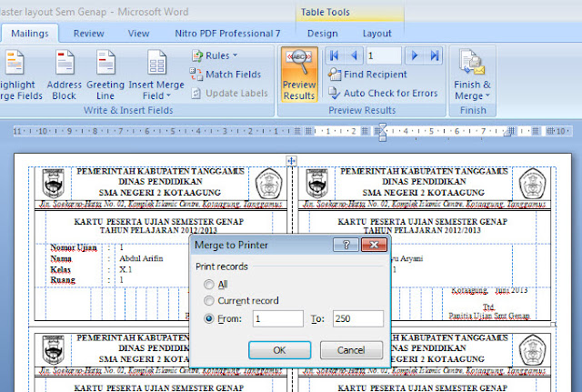Select the All records radio button
This screenshot has height=392, width=582.
tap(209, 285)
